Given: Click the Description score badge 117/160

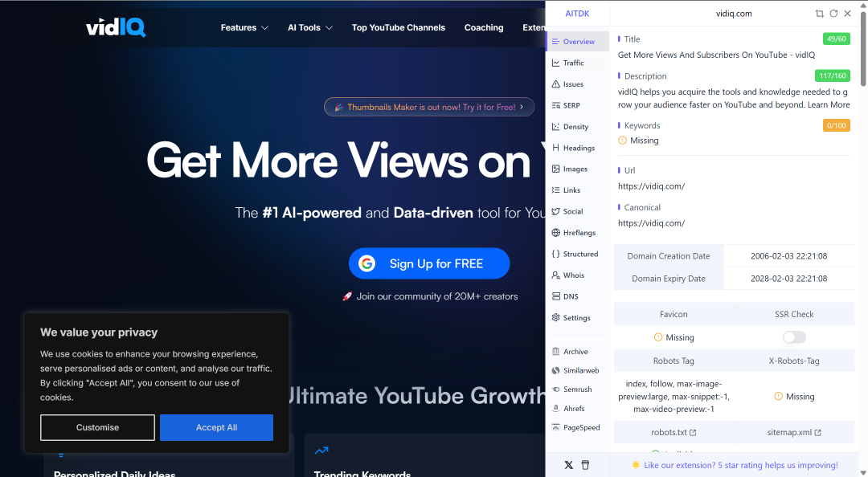Looking at the screenshot, I should point(832,75).
